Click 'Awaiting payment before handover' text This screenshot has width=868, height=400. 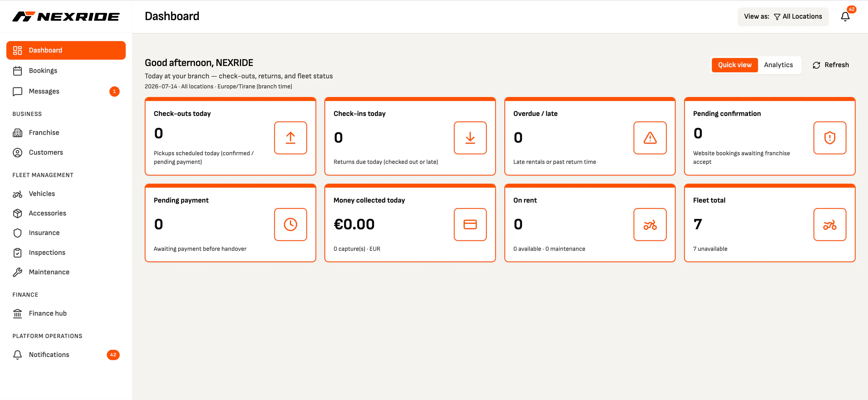(200, 249)
